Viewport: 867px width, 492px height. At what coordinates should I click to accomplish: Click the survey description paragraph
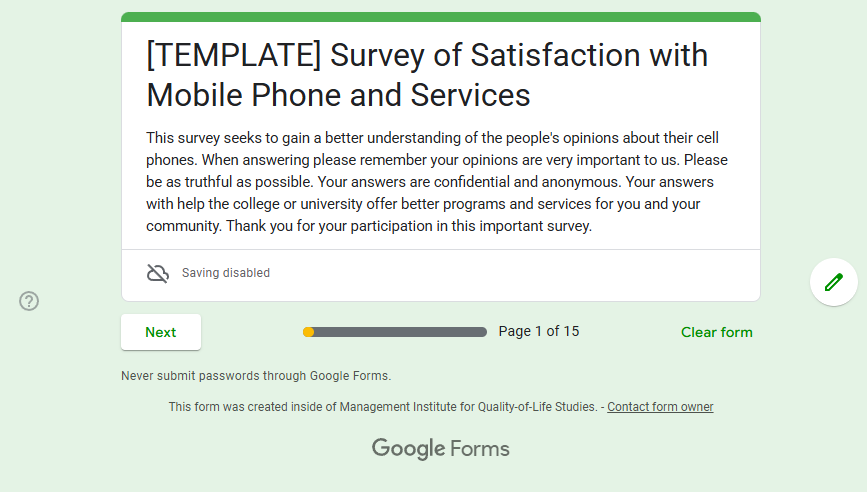(x=437, y=181)
